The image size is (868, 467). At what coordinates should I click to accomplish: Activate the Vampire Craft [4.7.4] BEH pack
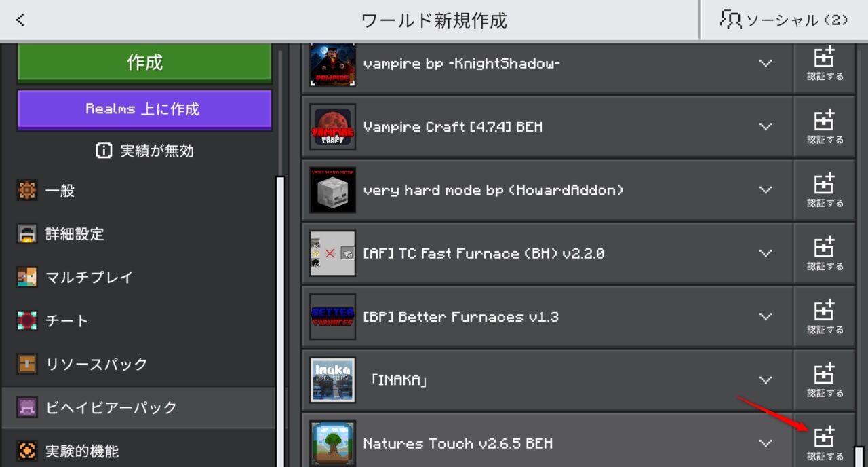point(825,127)
